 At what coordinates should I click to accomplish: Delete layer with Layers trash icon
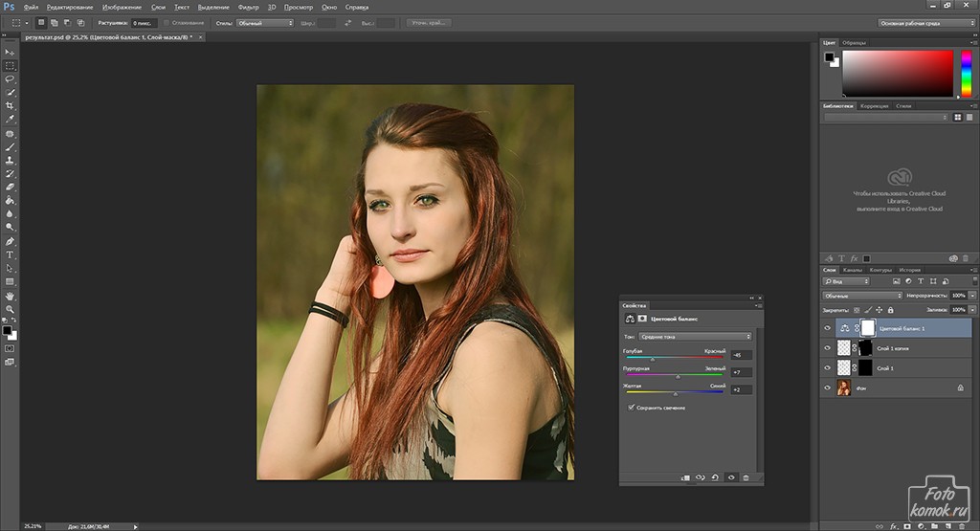coord(963,526)
